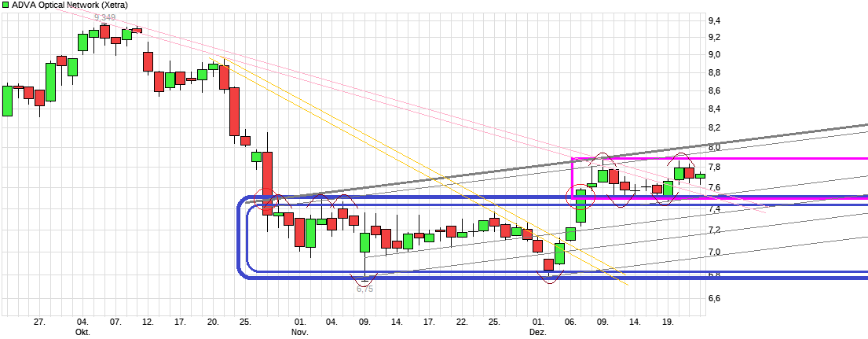Select the 7,4 price axis label
Image resolution: width=868 pixels, height=339 pixels.
point(715,208)
